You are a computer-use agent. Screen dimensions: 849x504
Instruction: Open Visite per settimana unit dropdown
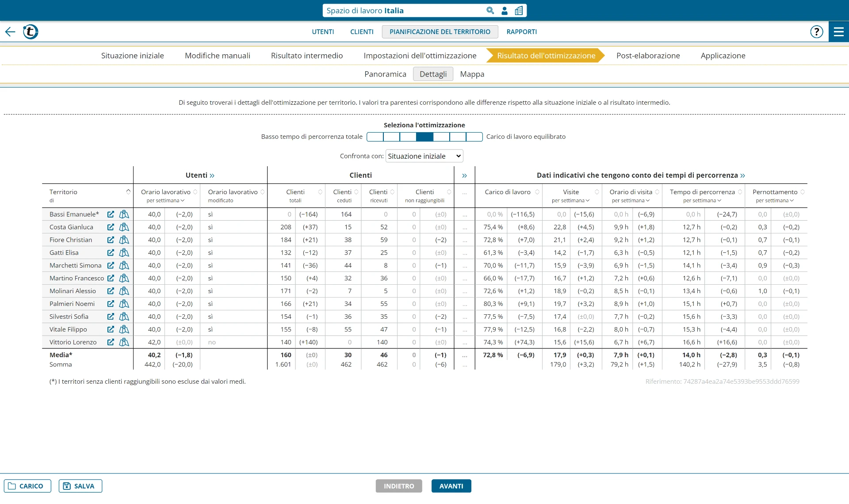pyautogui.click(x=570, y=201)
